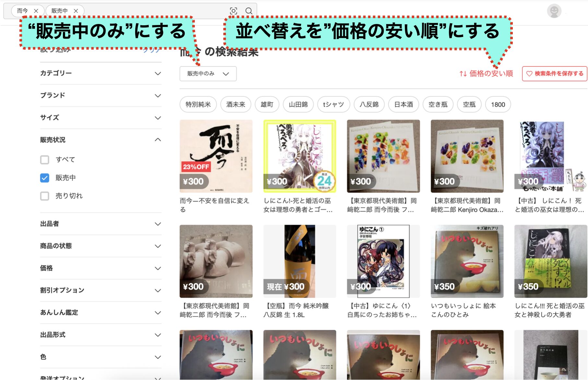Remove the 販売中 search tag

76,11
